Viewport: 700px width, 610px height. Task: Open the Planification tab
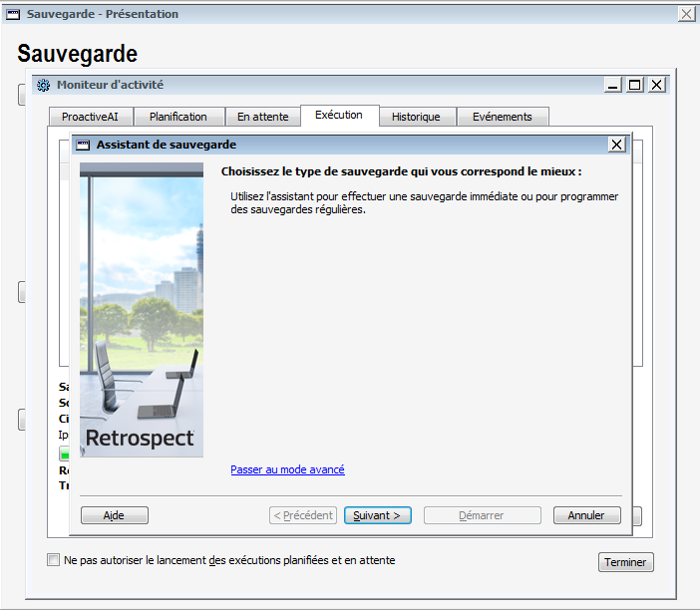[x=177, y=117]
